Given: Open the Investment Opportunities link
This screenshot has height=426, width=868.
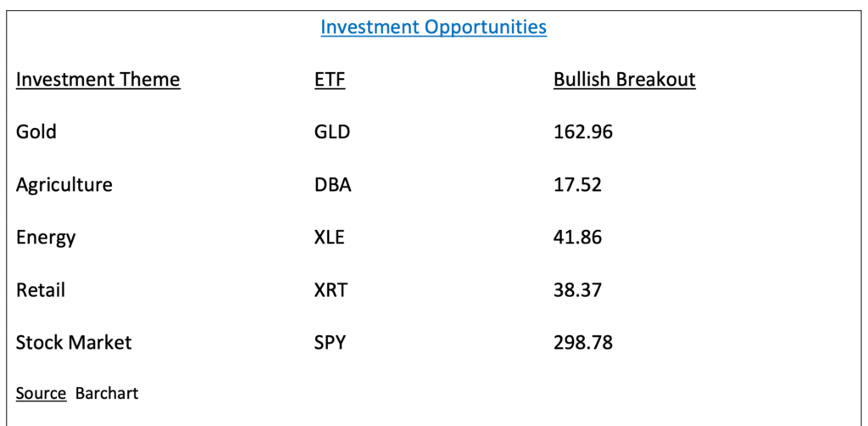Looking at the screenshot, I should pos(433,26).
